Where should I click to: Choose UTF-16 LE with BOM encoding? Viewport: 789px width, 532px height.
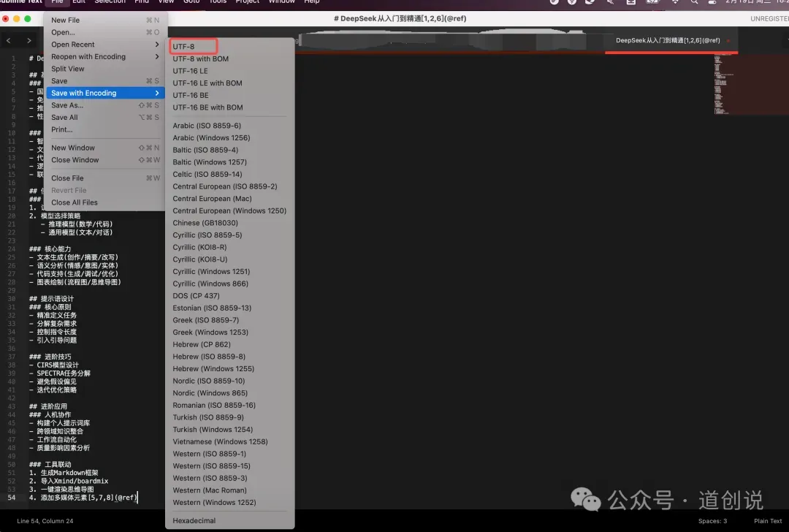(230, 83)
